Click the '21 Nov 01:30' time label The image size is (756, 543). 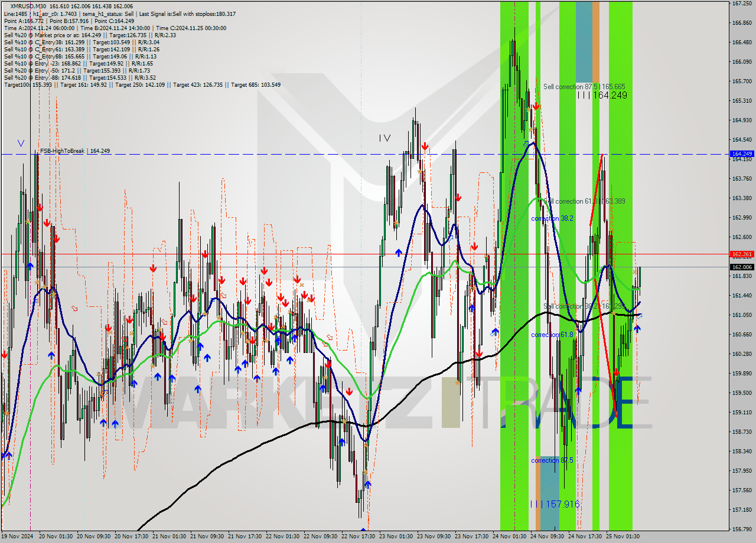click(x=170, y=537)
